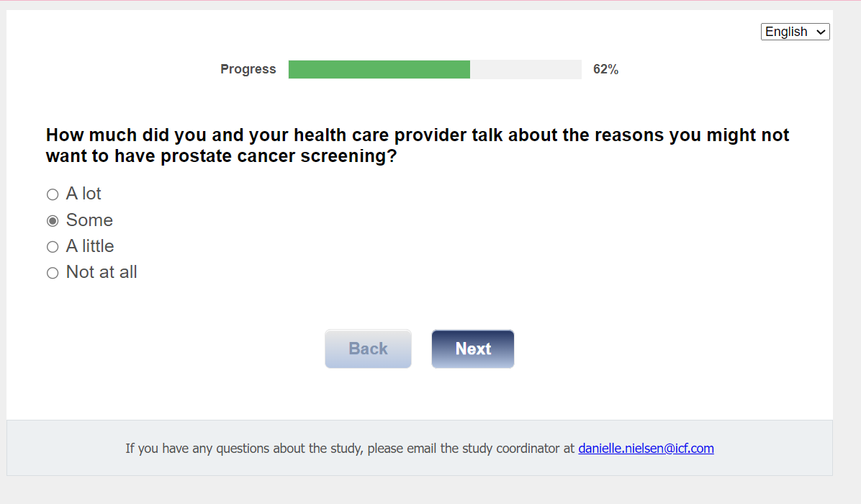Click the "Progress" label
This screenshot has height=504, width=861.
[248, 69]
